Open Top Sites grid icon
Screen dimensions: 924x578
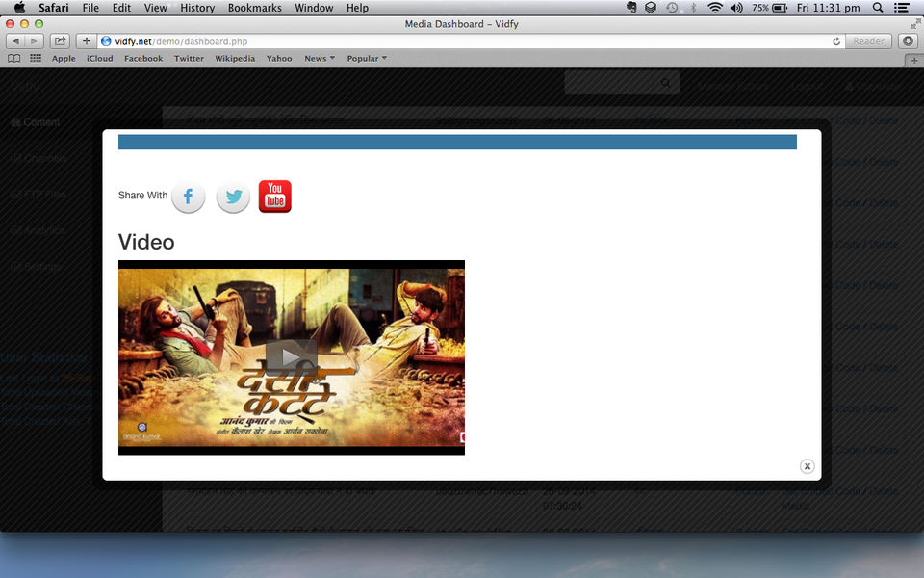[36, 58]
